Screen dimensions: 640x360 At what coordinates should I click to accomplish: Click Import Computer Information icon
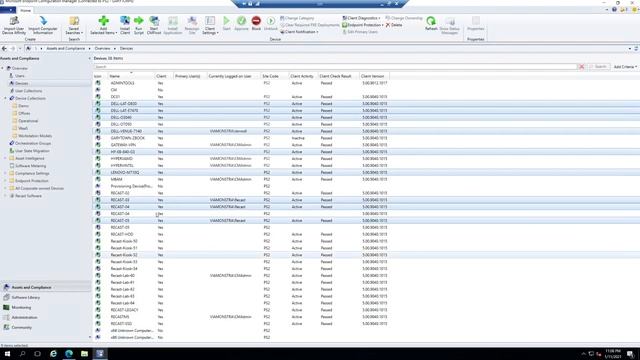pyautogui.click(x=43, y=25)
